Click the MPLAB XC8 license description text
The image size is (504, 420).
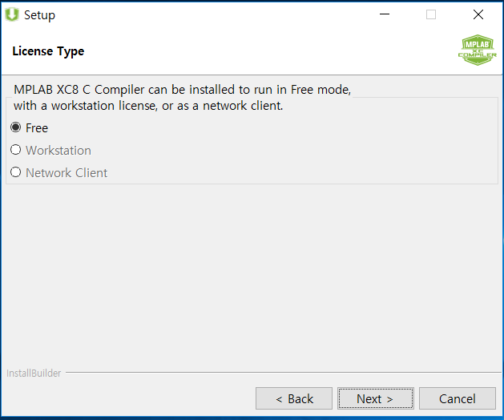click(182, 98)
